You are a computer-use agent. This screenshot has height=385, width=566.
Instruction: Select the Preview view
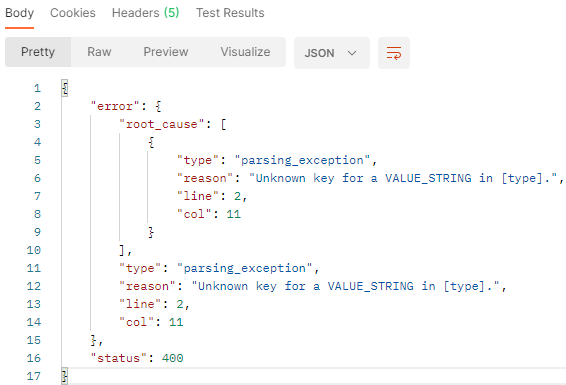coord(166,52)
